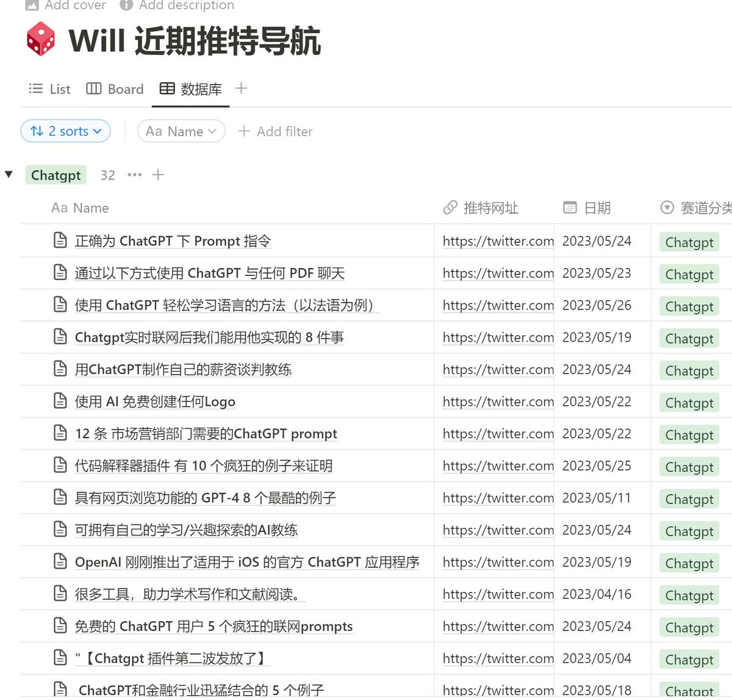Click group count 32 next to Chatgpt
Image resolution: width=732 pixels, height=700 pixels.
(107, 175)
